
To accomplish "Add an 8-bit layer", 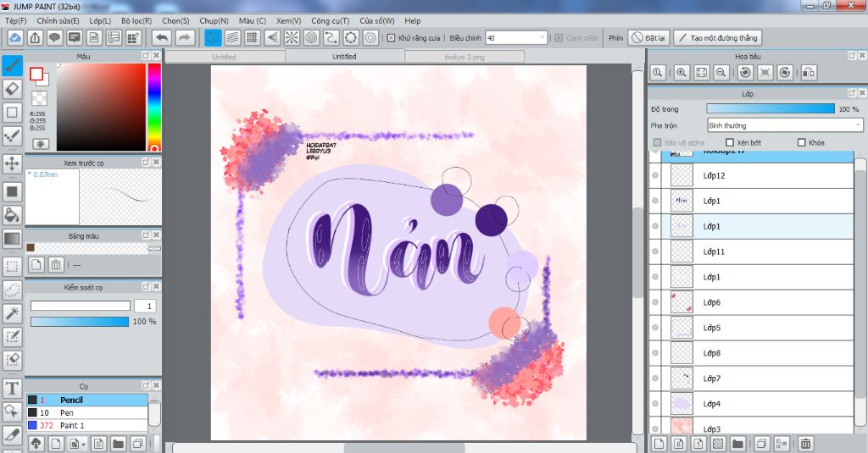I will point(679,443).
